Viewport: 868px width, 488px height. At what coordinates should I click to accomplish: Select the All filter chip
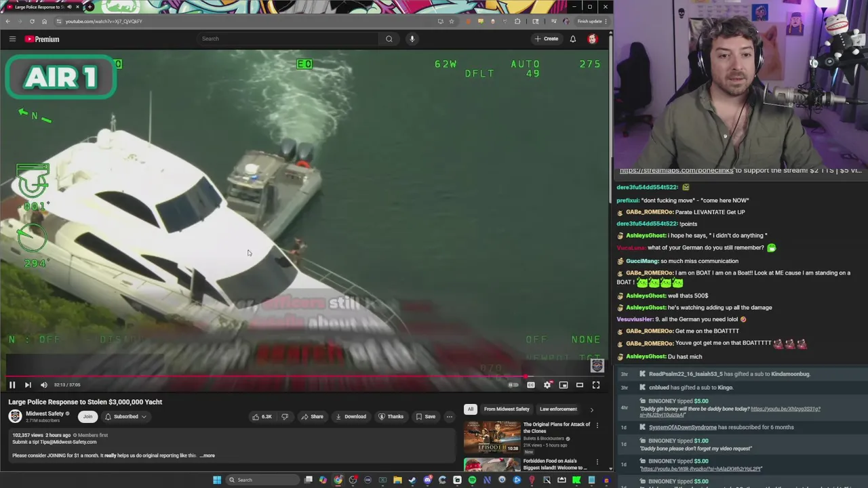click(x=471, y=409)
